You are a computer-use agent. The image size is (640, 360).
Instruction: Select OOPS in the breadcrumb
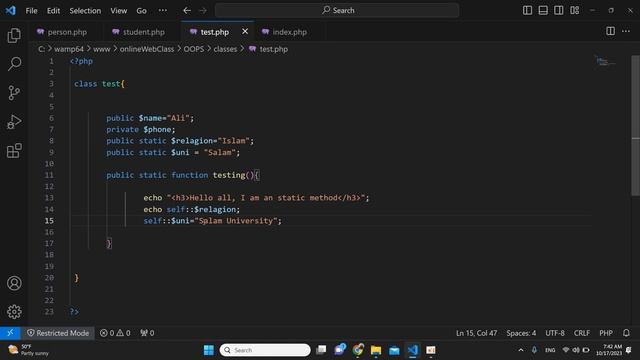click(193, 49)
